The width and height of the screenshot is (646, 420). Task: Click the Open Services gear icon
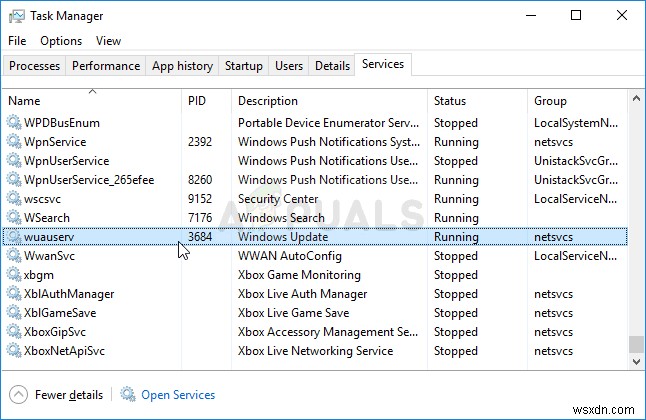point(128,395)
